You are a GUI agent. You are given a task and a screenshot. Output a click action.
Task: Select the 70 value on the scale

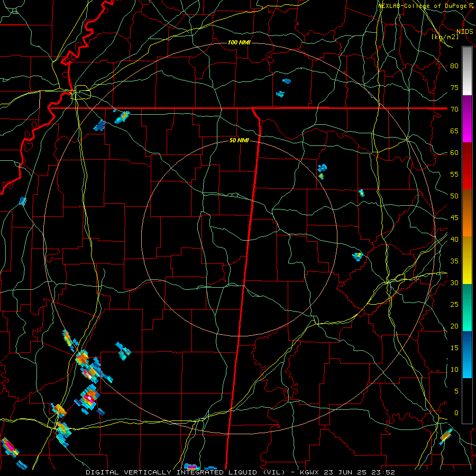(454, 109)
